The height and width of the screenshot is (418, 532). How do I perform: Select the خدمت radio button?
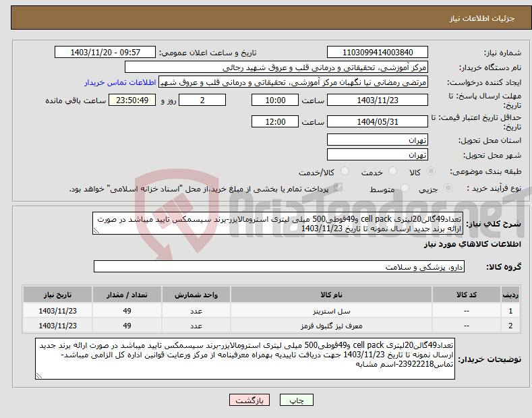click(392, 171)
